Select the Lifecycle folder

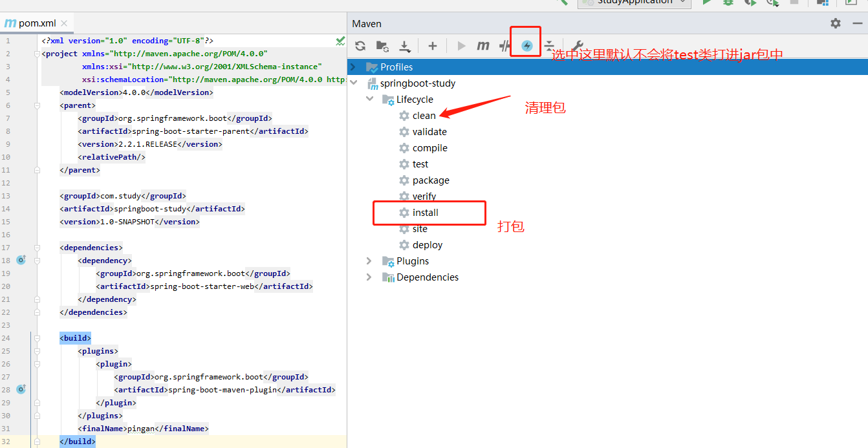(x=415, y=100)
